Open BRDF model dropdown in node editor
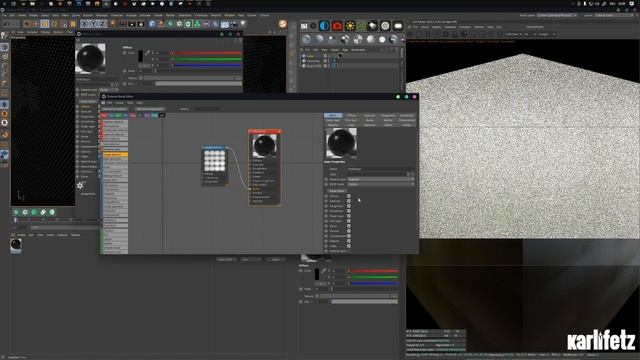Viewport: 640px width, 360px height. click(x=381, y=184)
